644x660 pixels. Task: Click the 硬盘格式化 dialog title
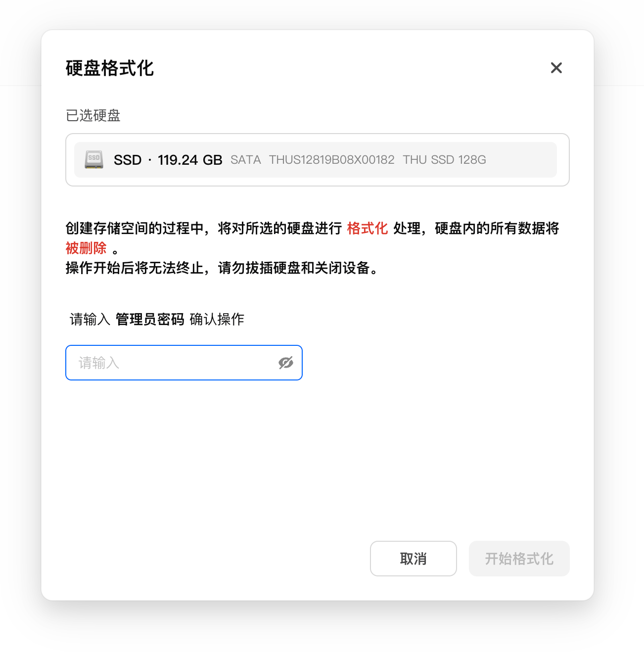point(110,68)
